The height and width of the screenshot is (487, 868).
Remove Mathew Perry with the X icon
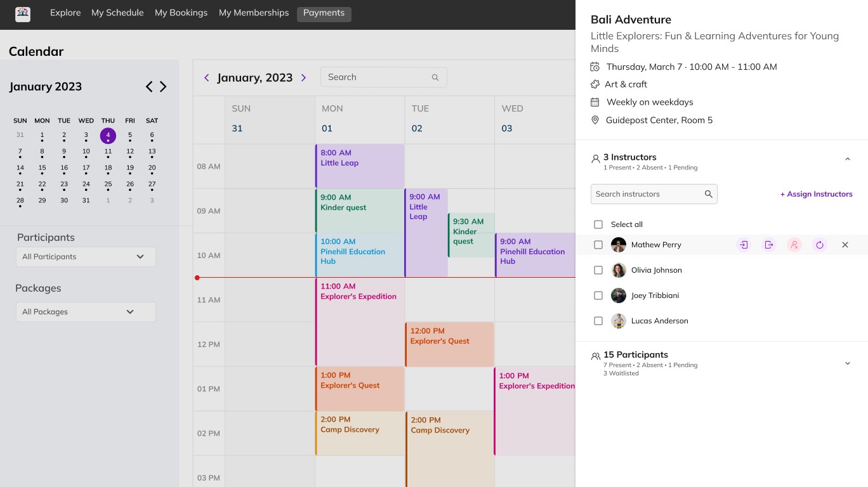pyautogui.click(x=845, y=245)
